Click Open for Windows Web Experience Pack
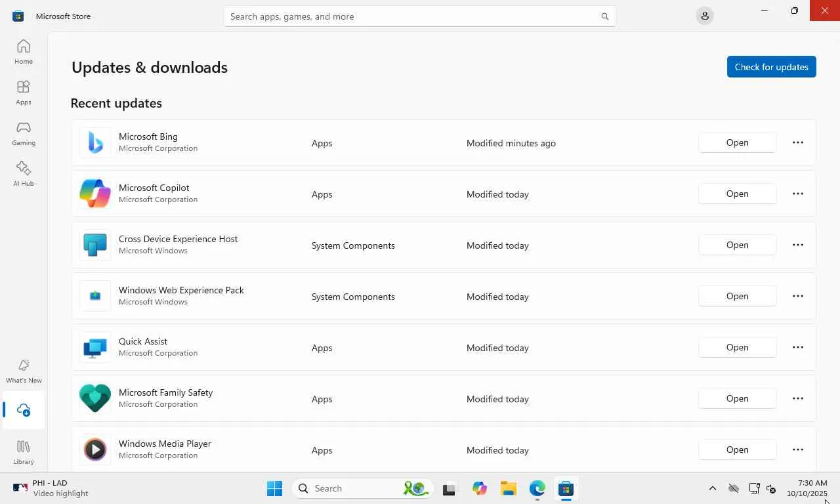The image size is (840, 504). pyautogui.click(x=738, y=296)
